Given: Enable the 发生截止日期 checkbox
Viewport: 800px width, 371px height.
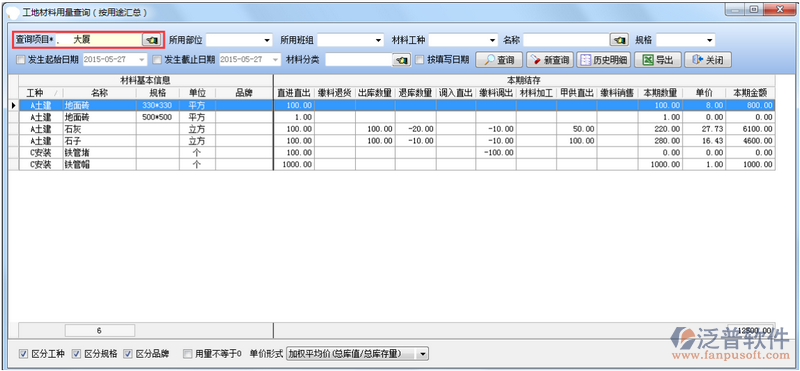Looking at the screenshot, I should pos(157,60).
